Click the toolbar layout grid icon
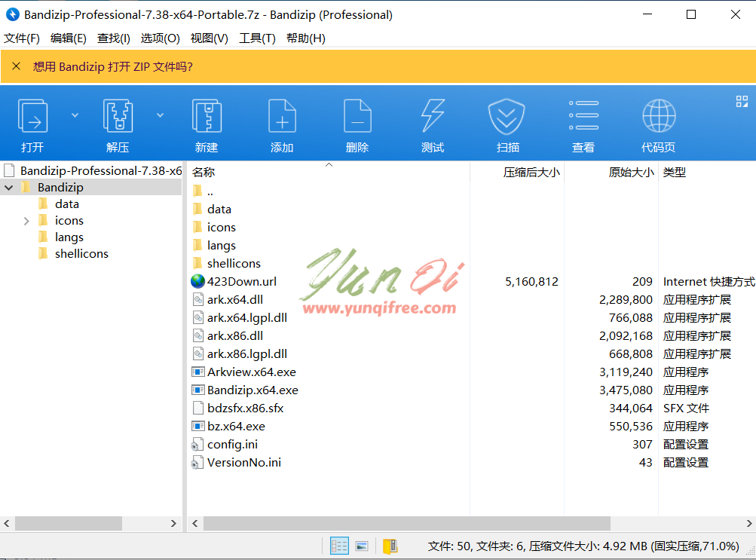The image size is (756, 560). 742,101
